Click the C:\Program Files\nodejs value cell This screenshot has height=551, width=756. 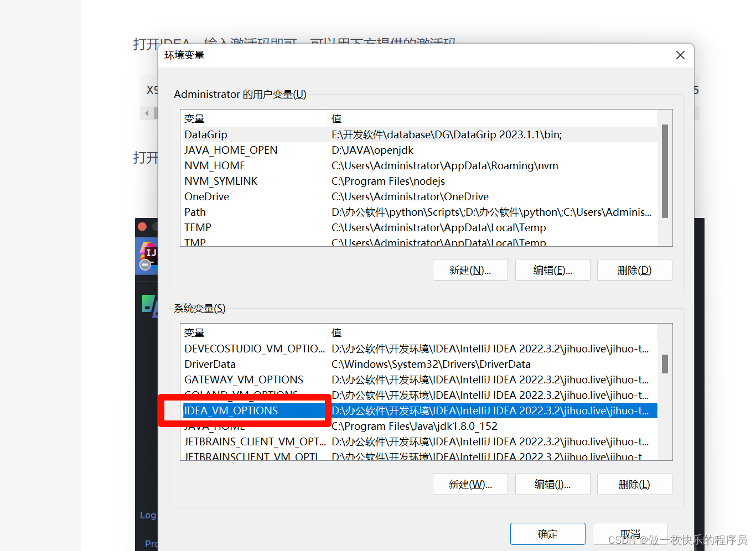coord(388,181)
